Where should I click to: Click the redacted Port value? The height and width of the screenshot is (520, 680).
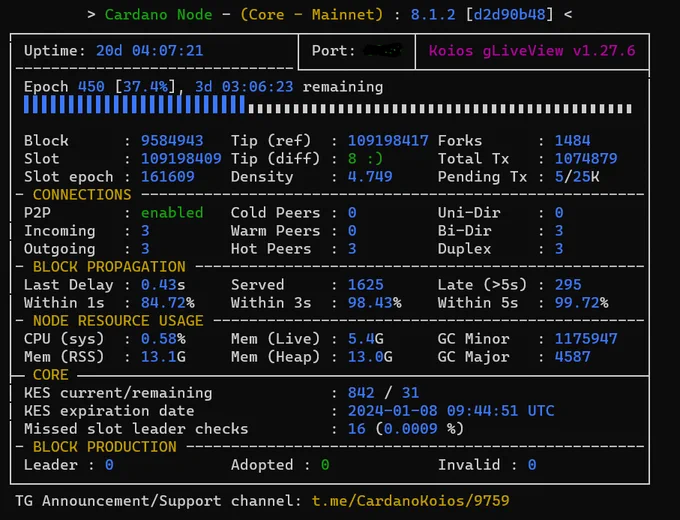tap(382, 50)
